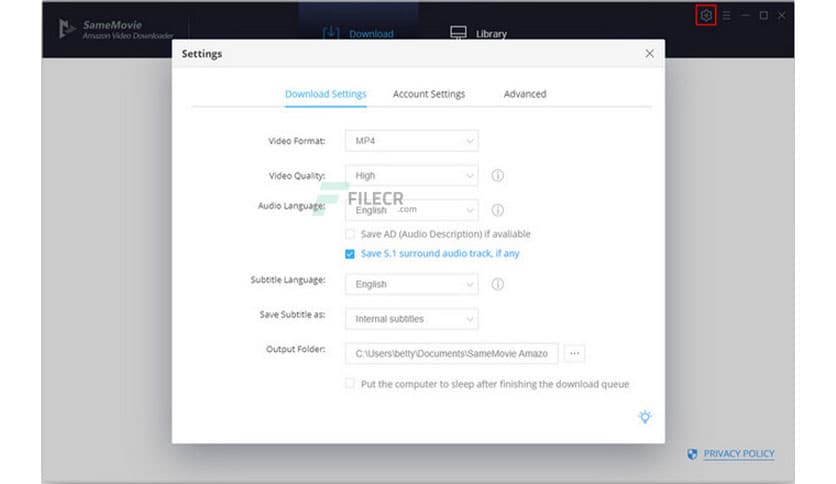Open the Subtitle Language dropdown
This screenshot has width=836, height=484.
[412, 284]
